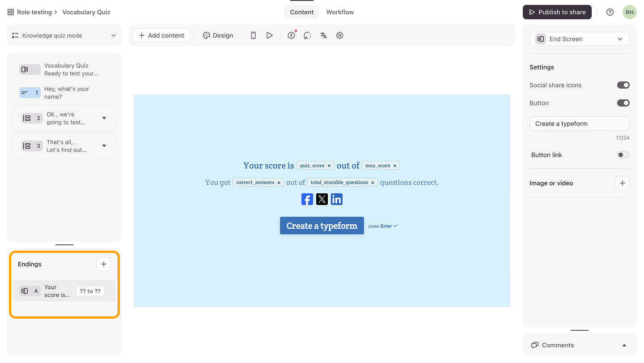The width and height of the screenshot is (644, 363).
Task: Click the You got line text
Action: pos(218,183)
